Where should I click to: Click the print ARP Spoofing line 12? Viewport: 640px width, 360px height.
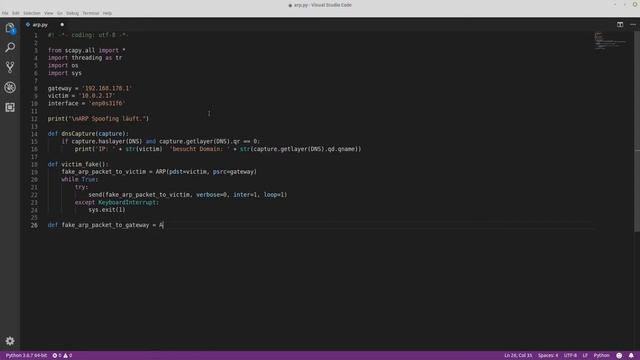coord(98,119)
